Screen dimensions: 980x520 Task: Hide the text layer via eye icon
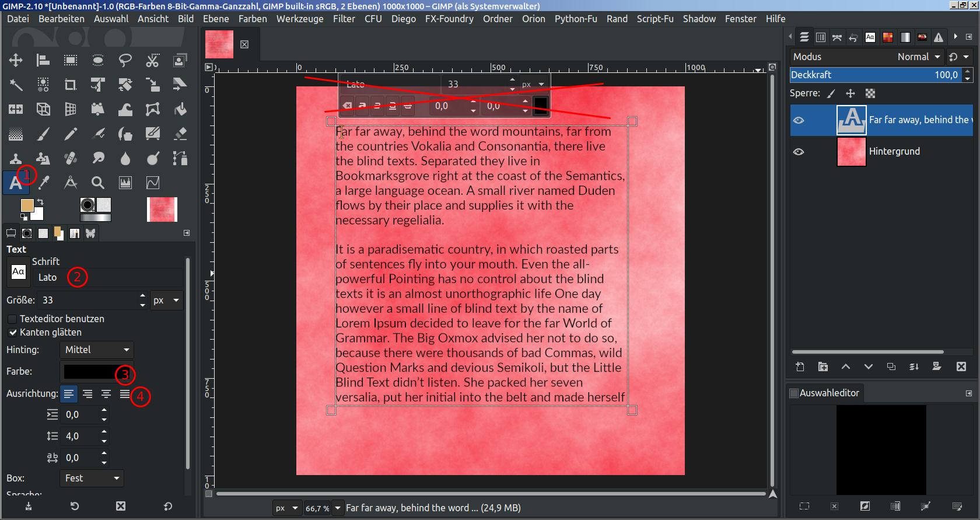pos(799,120)
